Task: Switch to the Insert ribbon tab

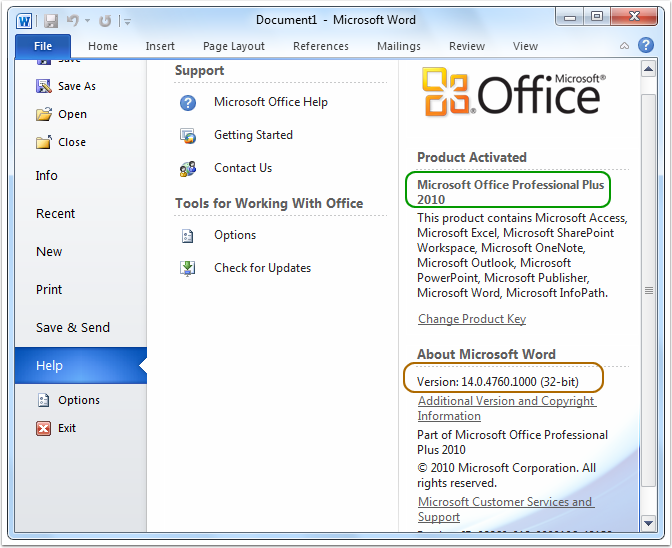Action: 160,46
